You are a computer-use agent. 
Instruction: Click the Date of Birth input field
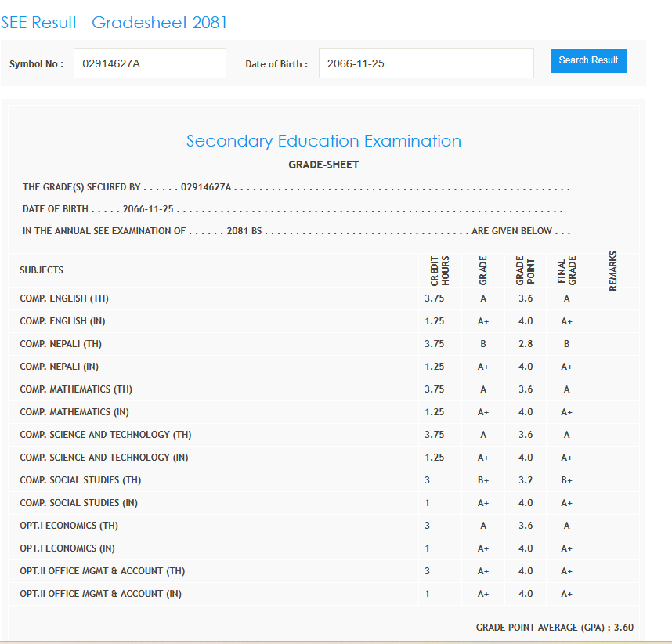coord(425,63)
